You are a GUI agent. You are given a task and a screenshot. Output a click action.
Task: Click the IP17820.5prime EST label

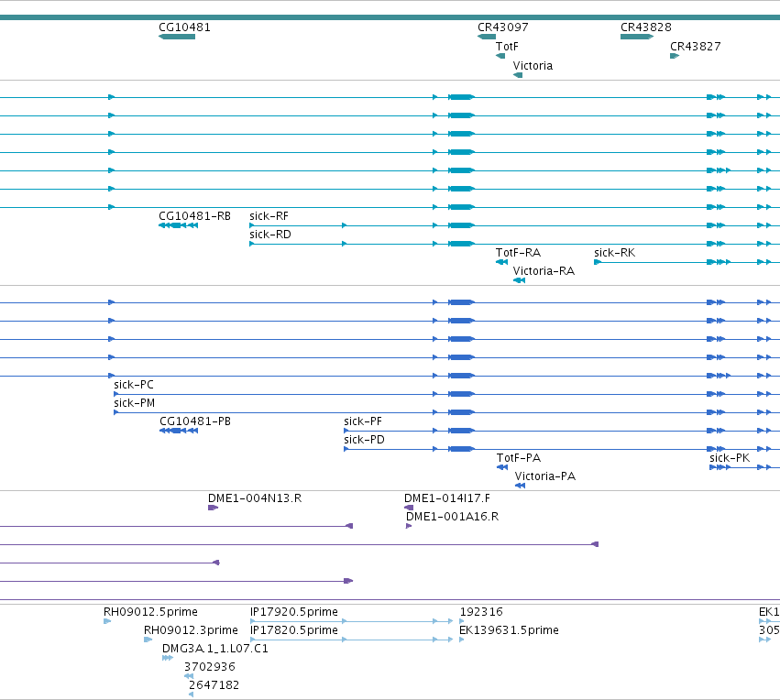tap(293, 630)
